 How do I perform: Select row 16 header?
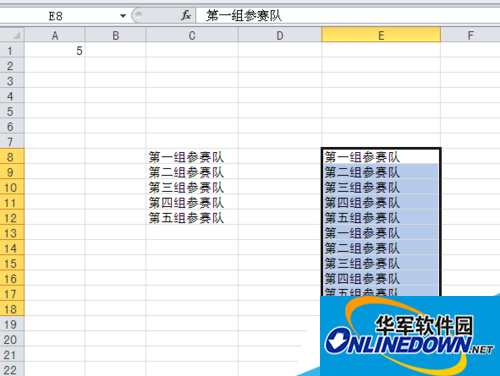[x=12, y=279]
